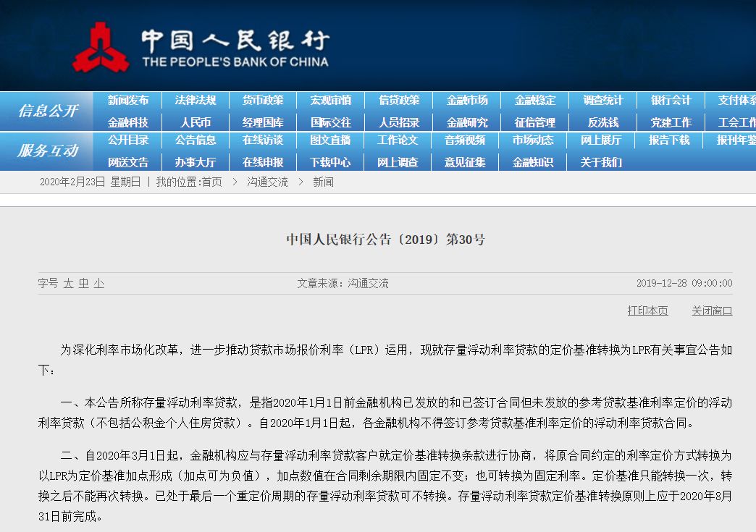Viewport: 756px width, 532px height.
Task: Go to 金融研究 page
Action: click(467, 122)
